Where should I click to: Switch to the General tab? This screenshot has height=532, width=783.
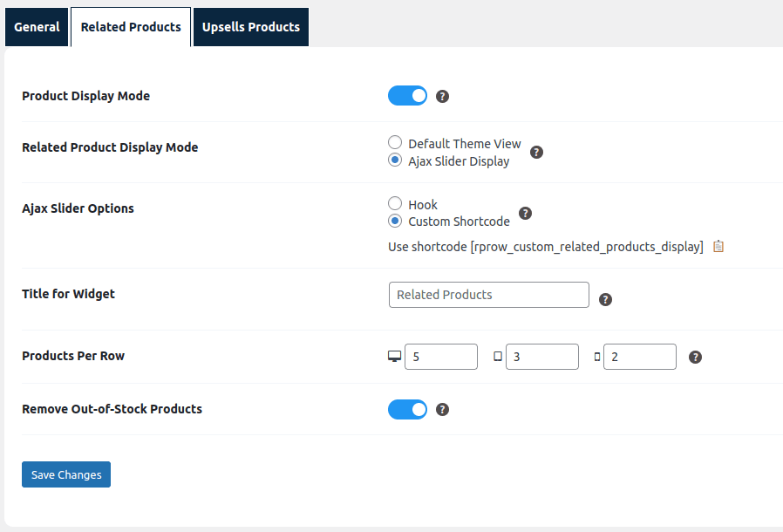[x=37, y=27]
